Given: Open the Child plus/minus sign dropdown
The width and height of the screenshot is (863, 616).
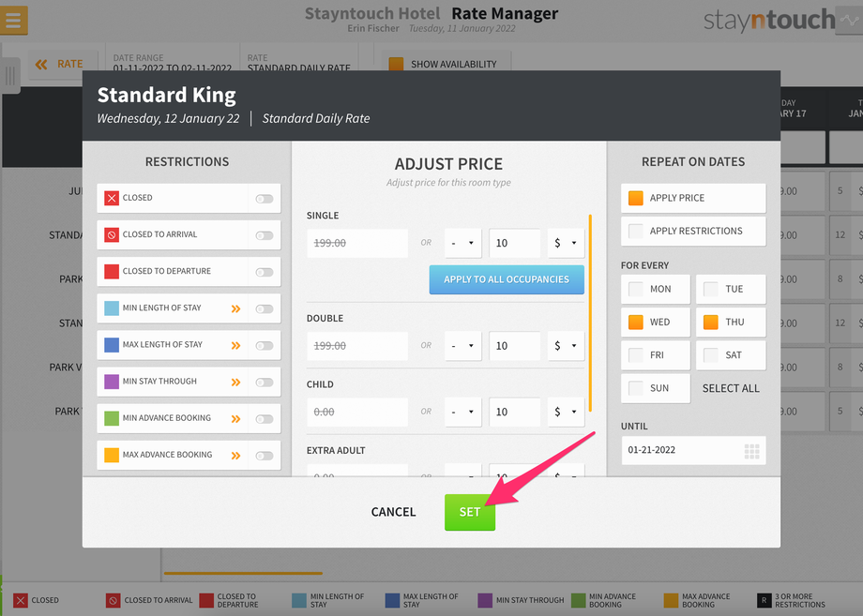Looking at the screenshot, I should click(x=462, y=412).
